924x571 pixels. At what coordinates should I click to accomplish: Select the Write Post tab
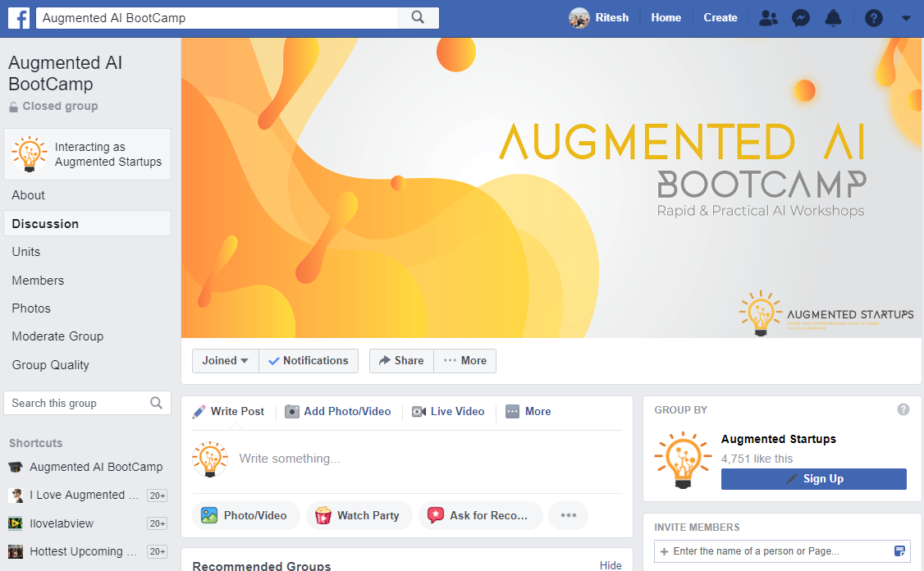click(229, 411)
